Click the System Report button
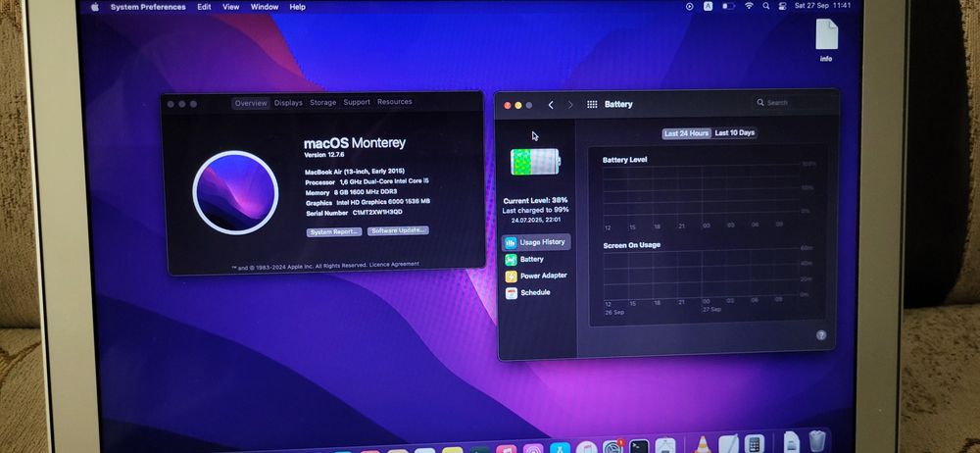This screenshot has height=453, width=980. click(x=334, y=231)
